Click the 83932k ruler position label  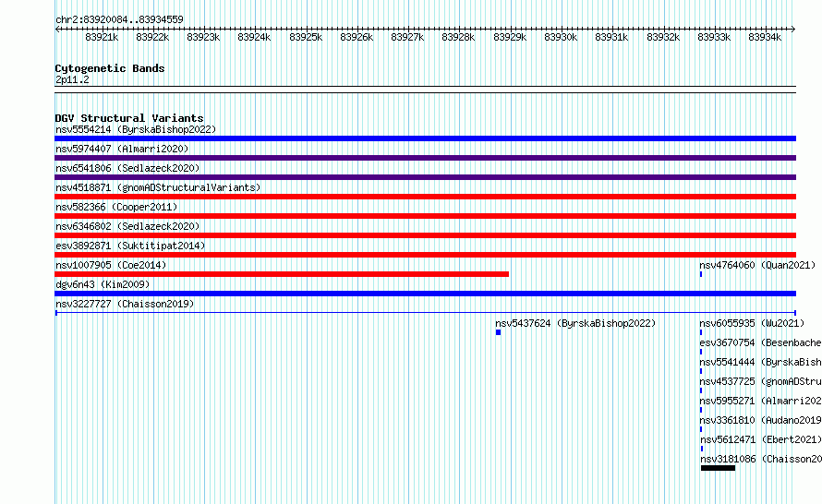pos(663,37)
